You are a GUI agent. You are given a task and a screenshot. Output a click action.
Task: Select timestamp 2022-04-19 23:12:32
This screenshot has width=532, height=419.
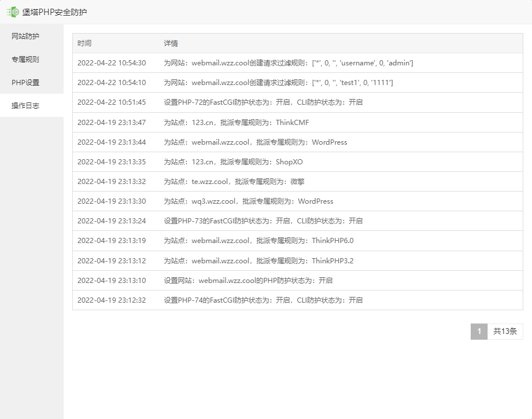coord(112,300)
